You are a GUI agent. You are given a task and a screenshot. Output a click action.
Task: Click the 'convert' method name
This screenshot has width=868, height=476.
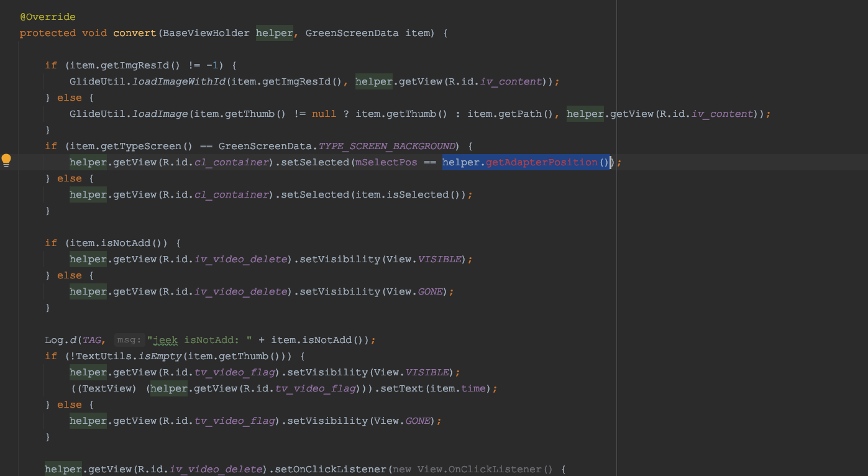tap(135, 33)
